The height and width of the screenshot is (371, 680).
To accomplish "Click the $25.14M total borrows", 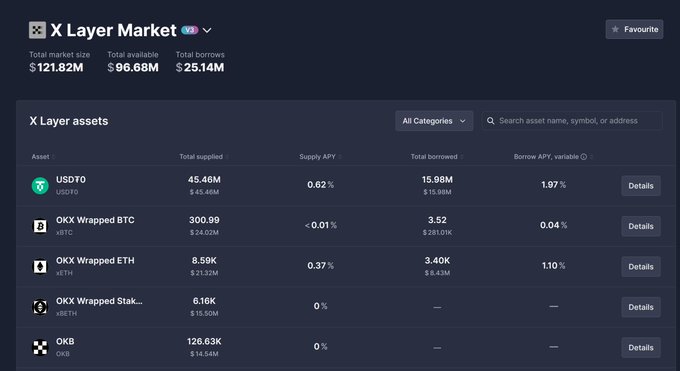I will click(x=200, y=67).
